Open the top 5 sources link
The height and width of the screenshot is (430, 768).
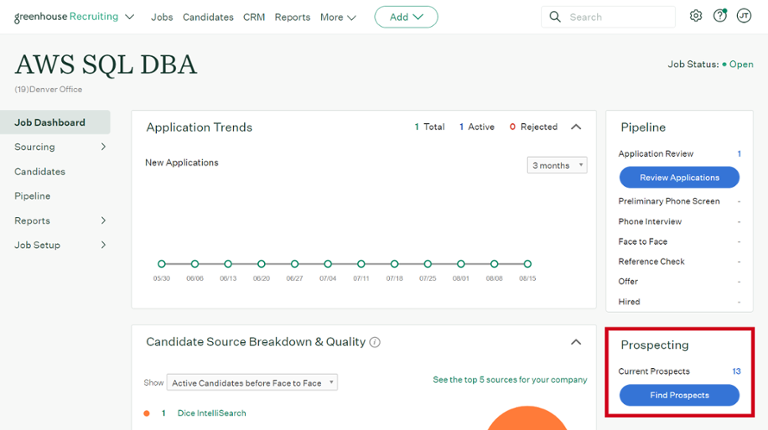(510, 380)
